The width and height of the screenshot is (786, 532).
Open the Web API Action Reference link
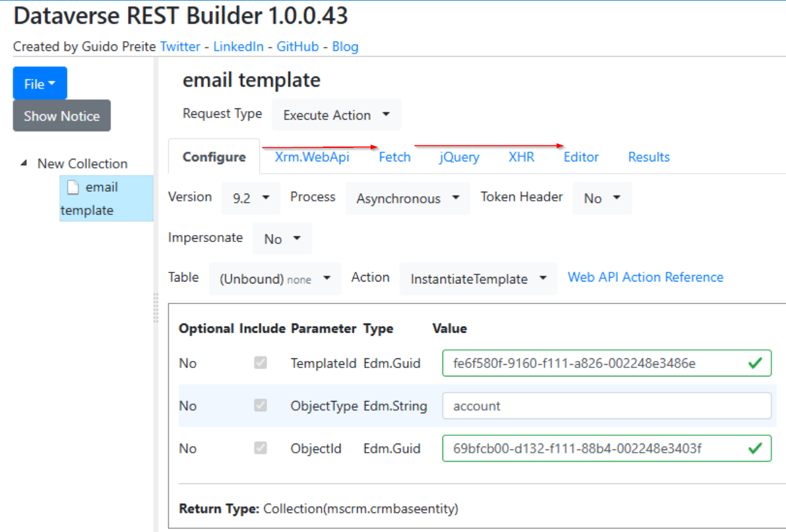(645, 277)
